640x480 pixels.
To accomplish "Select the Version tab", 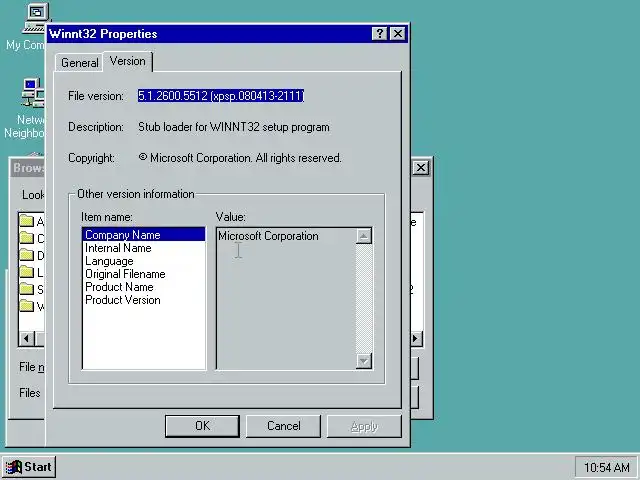I will [128, 61].
